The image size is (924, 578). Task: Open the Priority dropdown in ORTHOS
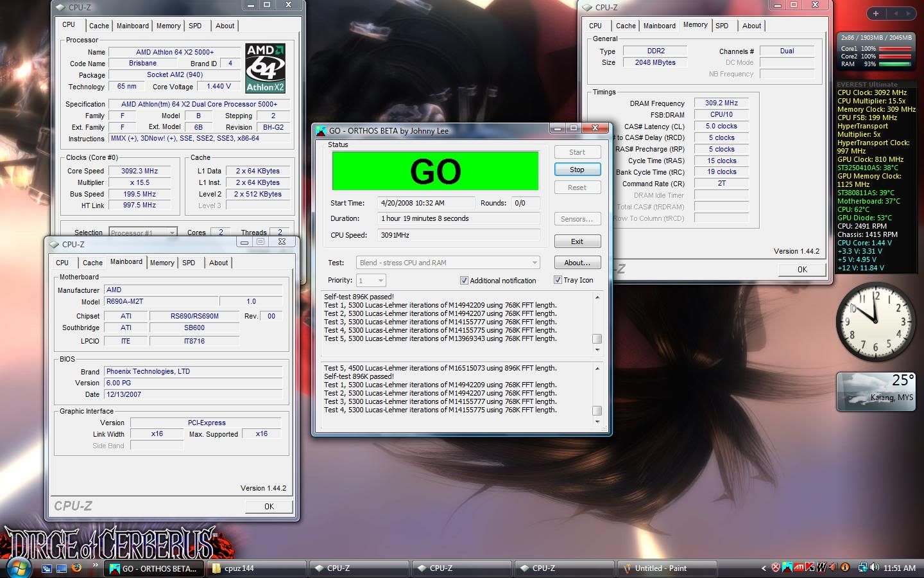371,281
